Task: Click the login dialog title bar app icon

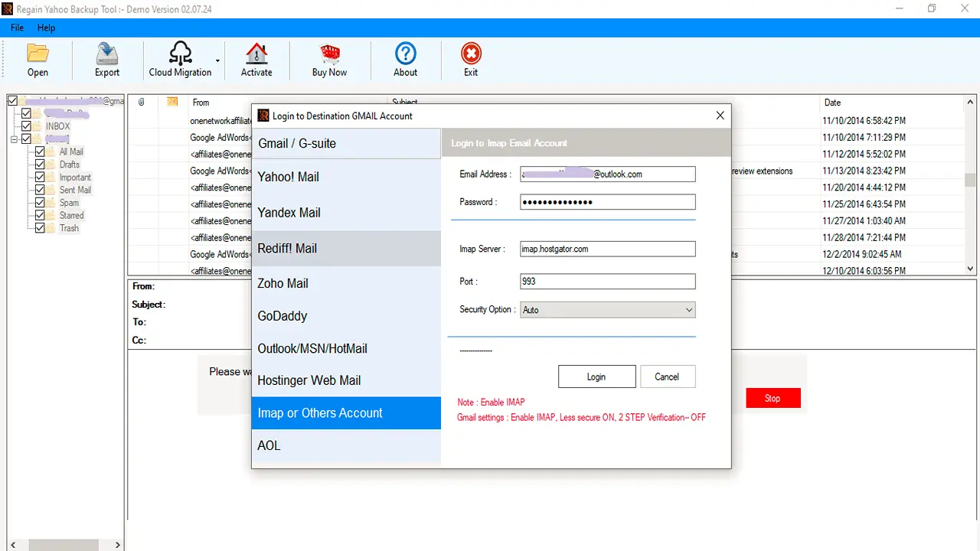Action: (263, 116)
